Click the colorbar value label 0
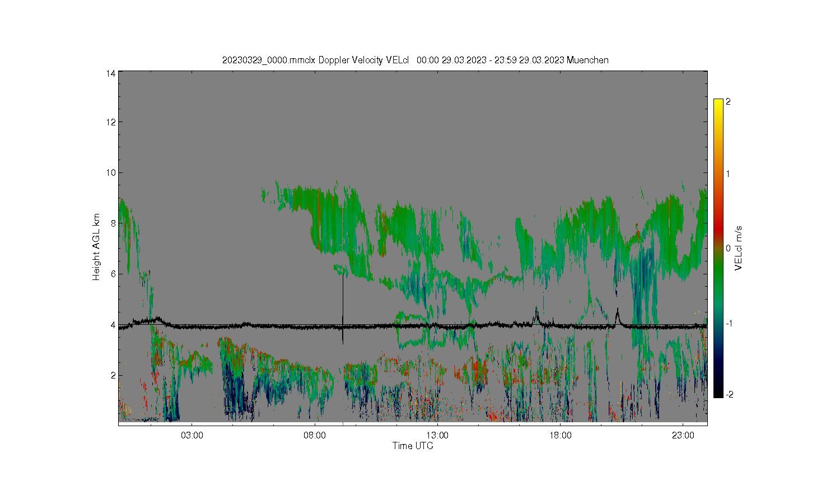This screenshot has width=840, height=504. [x=728, y=248]
